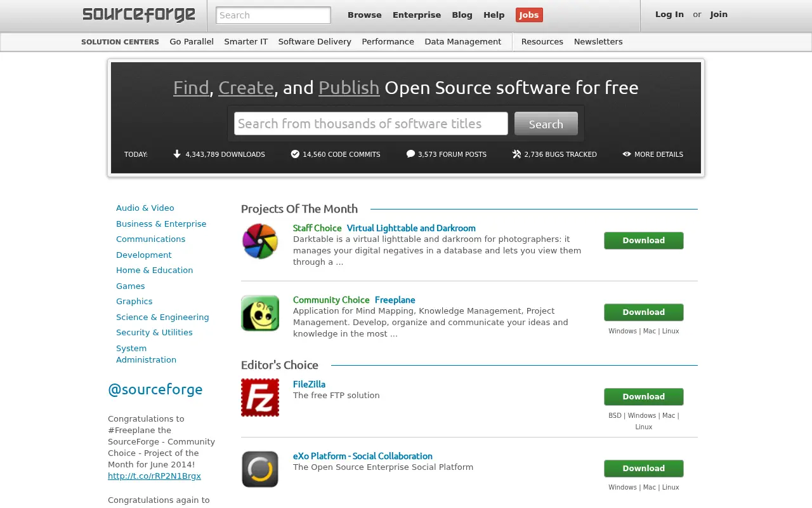Click the forum posts speech bubble icon
This screenshot has height=508, width=812.
[410, 154]
